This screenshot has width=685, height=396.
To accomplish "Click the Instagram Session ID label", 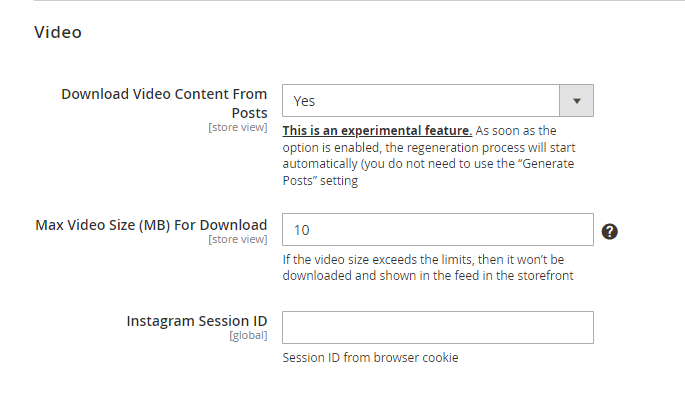I will click(197, 321).
